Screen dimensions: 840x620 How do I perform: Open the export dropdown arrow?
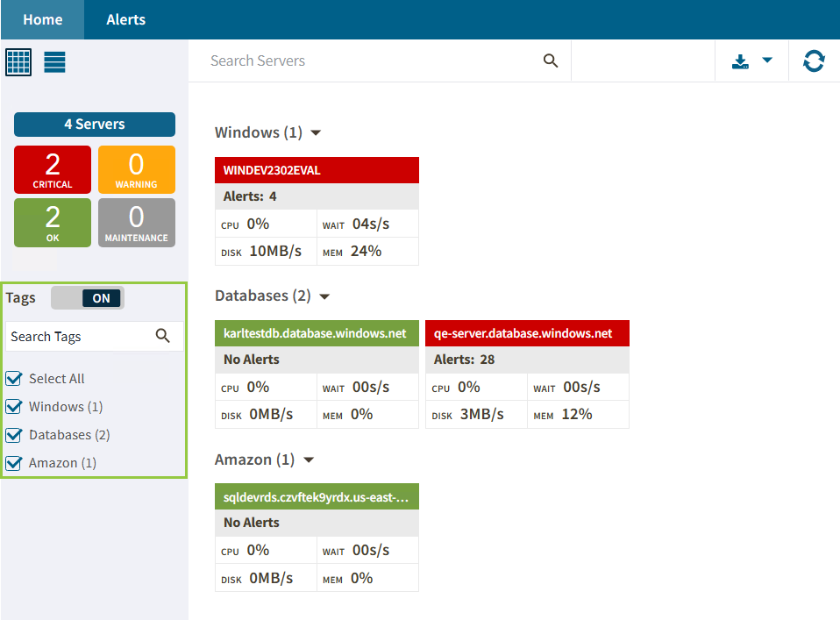click(x=767, y=61)
